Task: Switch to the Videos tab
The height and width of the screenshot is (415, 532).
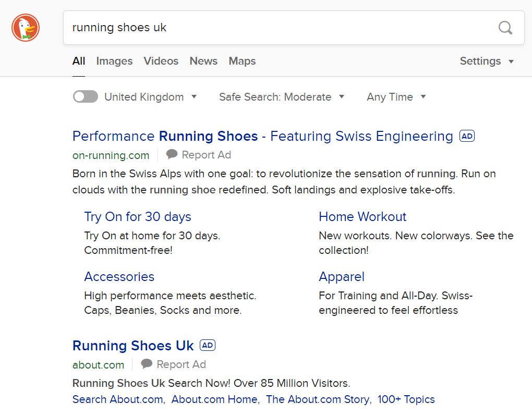Action: (x=161, y=61)
